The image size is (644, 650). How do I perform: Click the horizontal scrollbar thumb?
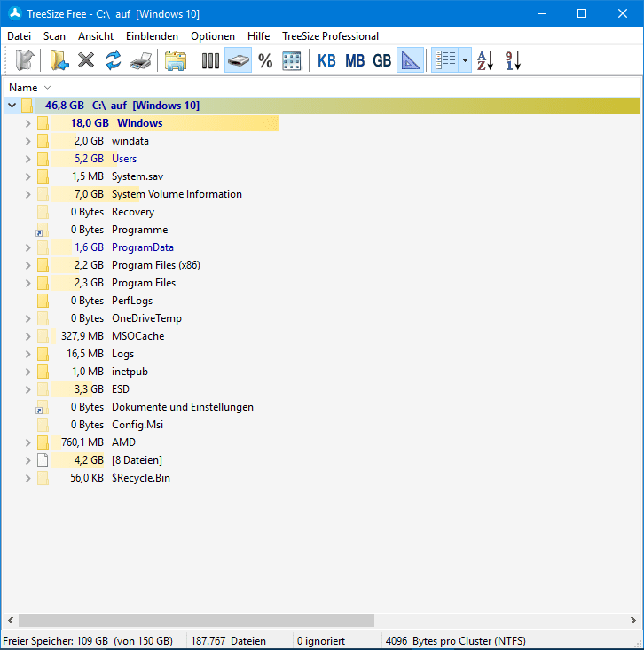pyautogui.click(x=196, y=620)
